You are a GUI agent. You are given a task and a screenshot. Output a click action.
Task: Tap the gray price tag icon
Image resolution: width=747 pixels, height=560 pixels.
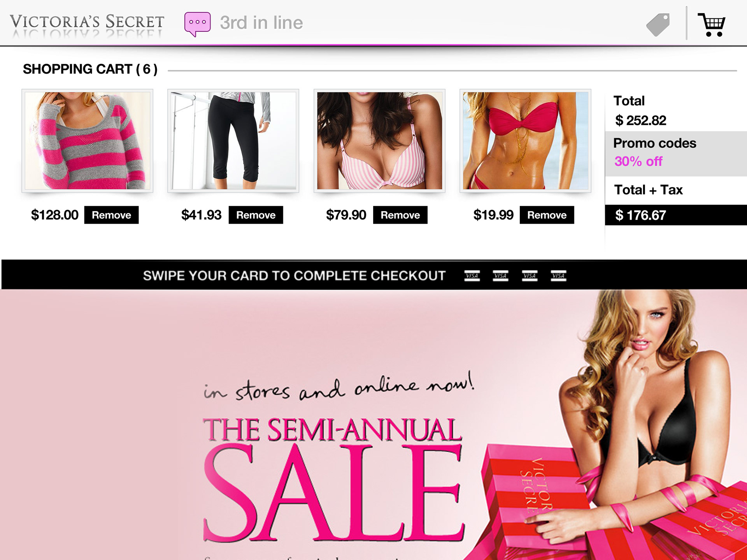click(x=658, y=25)
